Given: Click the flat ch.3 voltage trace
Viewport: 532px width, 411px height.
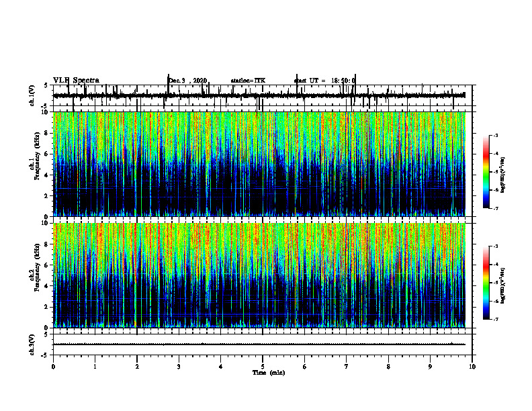Looking at the screenshot, I should (x=259, y=345).
